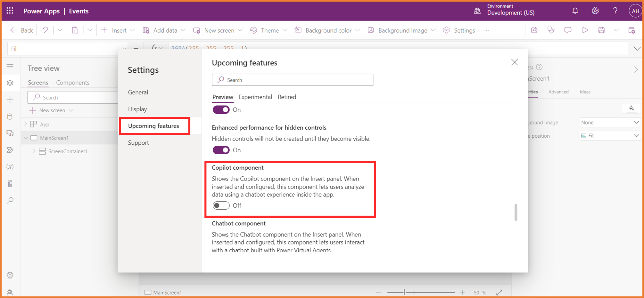Open the Media panel icon
The height and width of the screenshot is (298, 644).
pos(10,133)
